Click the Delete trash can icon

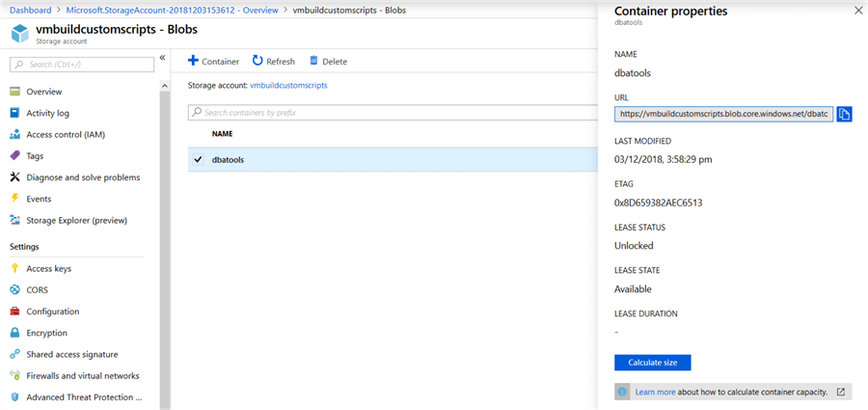313,61
